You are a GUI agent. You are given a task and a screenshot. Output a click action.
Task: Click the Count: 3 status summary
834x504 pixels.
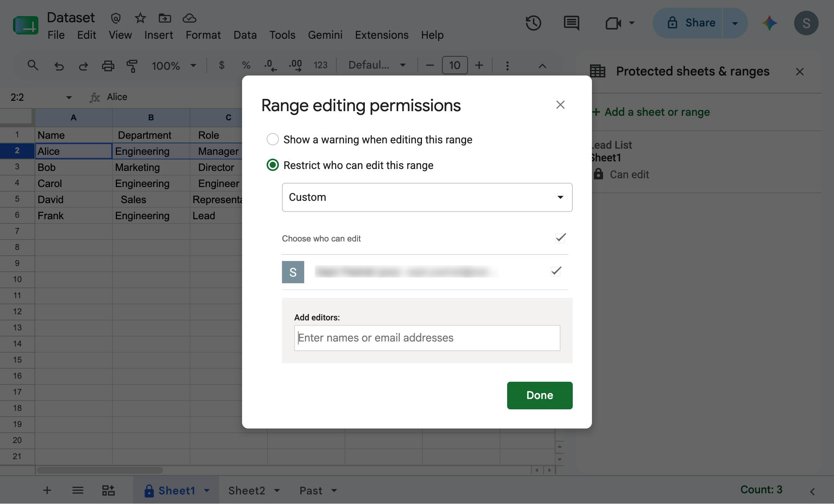(x=761, y=490)
